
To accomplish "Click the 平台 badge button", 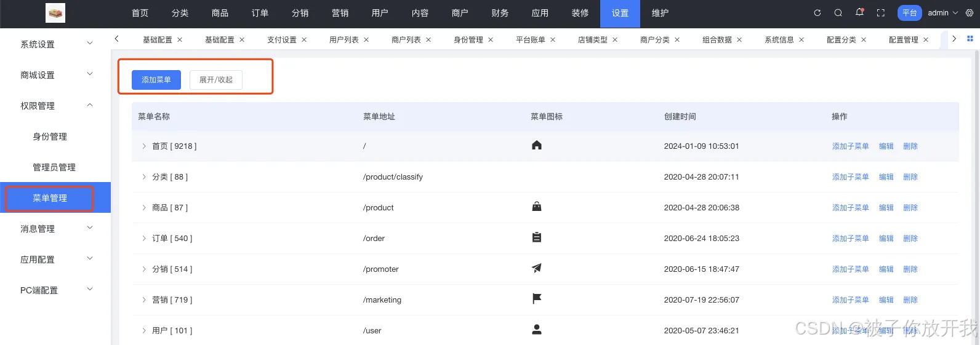I will coord(910,13).
